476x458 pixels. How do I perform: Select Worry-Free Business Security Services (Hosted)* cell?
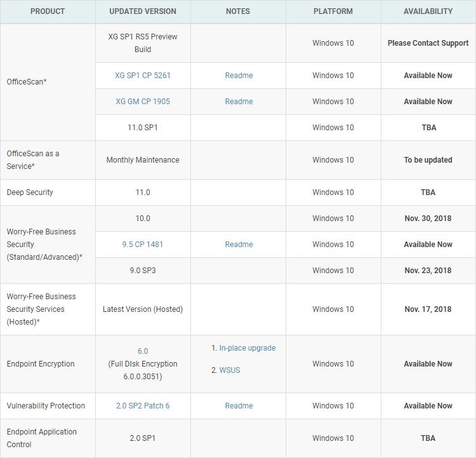(48, 309)
